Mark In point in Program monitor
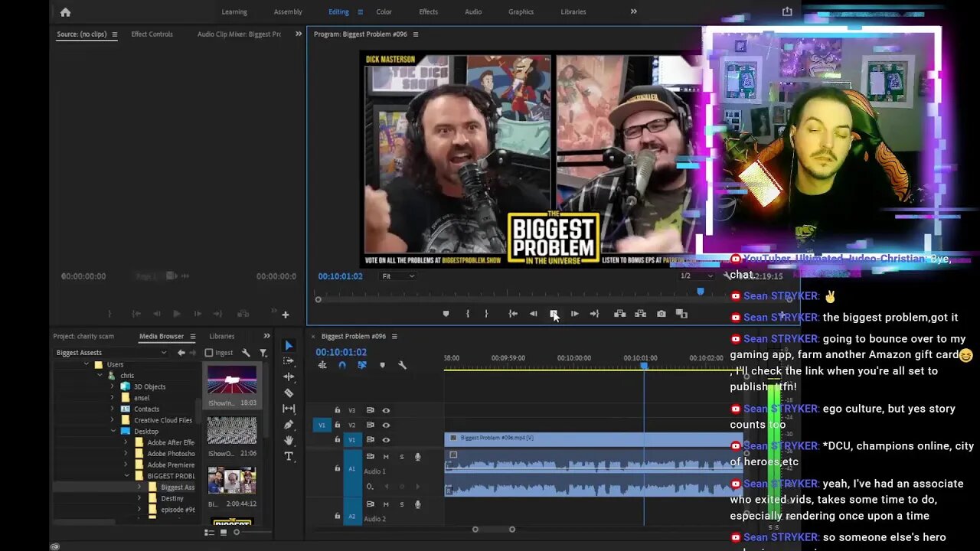 (468, 314)
